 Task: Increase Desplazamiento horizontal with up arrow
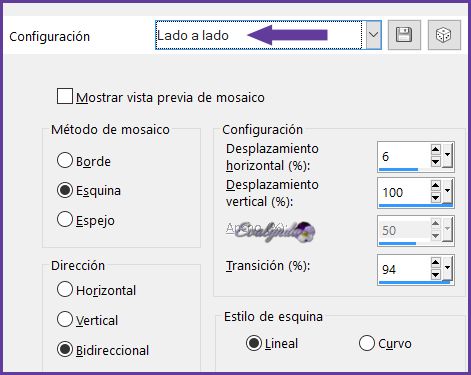[x=436, y=149]
